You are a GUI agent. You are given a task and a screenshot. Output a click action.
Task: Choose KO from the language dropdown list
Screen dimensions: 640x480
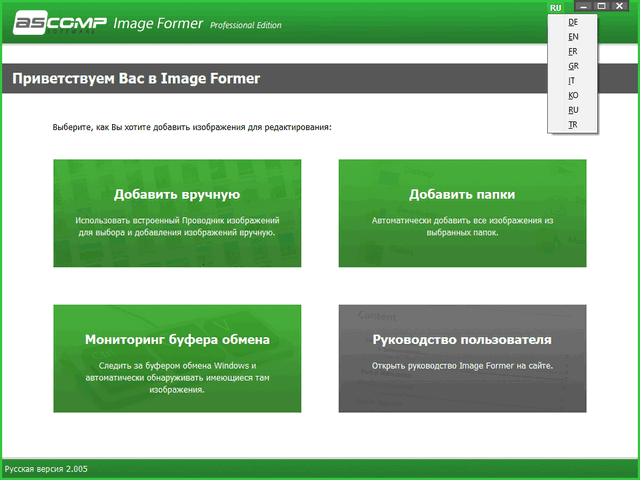[573, 95]
